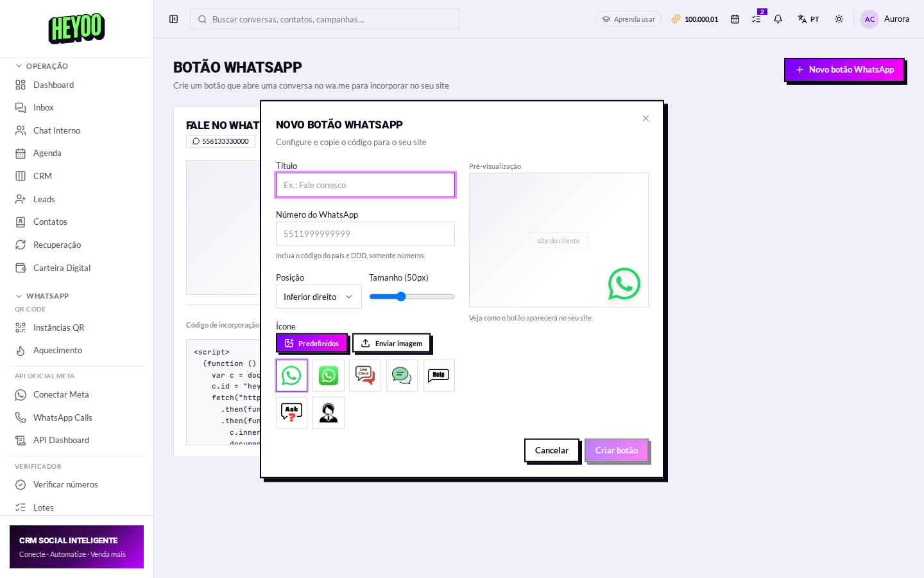Image resolution: width=924 pixels, height=578 pixels.
Task: Open notifications bell
Action: tap(778, 19)
